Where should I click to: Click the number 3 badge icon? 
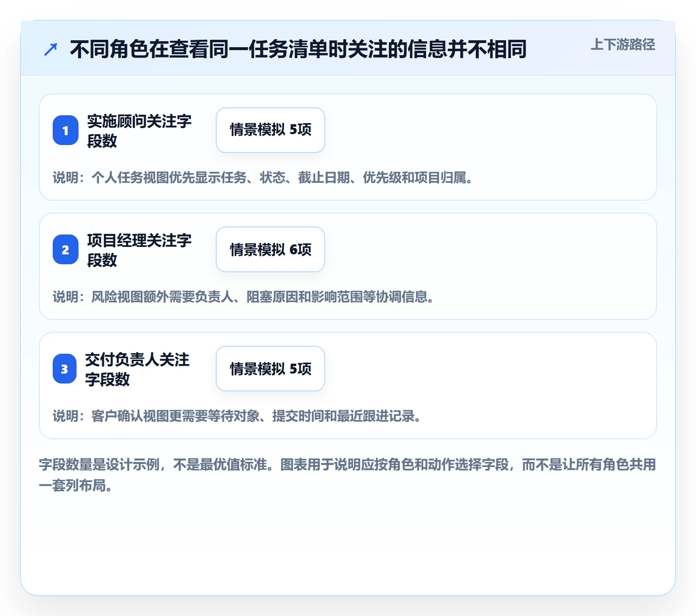[65, 369]
